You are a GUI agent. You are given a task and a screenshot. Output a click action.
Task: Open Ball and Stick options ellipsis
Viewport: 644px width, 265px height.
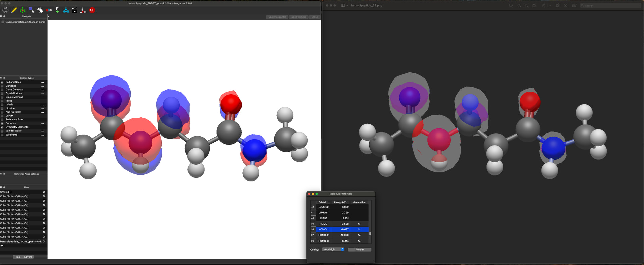[42, 82]
